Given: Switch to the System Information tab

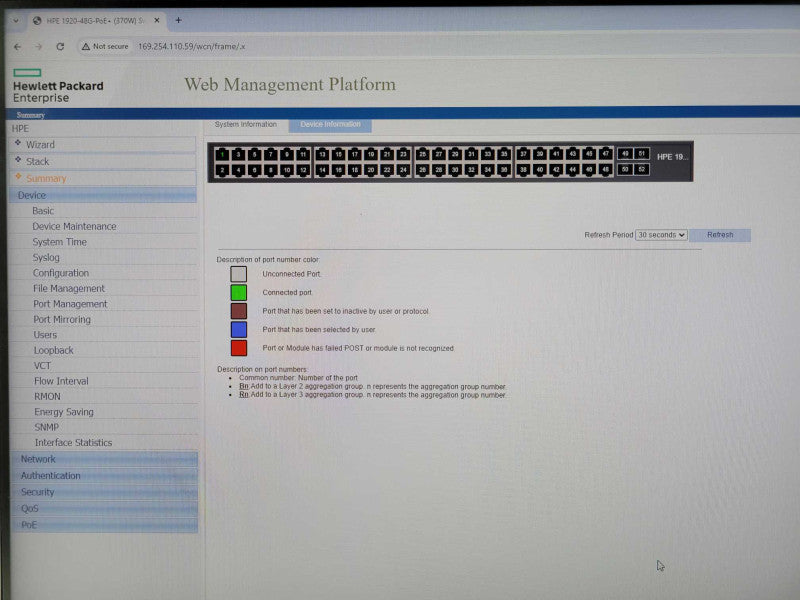Looking at the screenshot, I should pyautogui.click(x=246, y=124).
